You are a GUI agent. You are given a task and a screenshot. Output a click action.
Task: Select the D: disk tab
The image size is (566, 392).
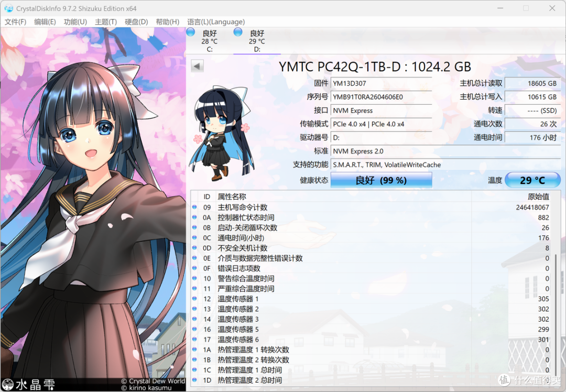click(257, 41)
